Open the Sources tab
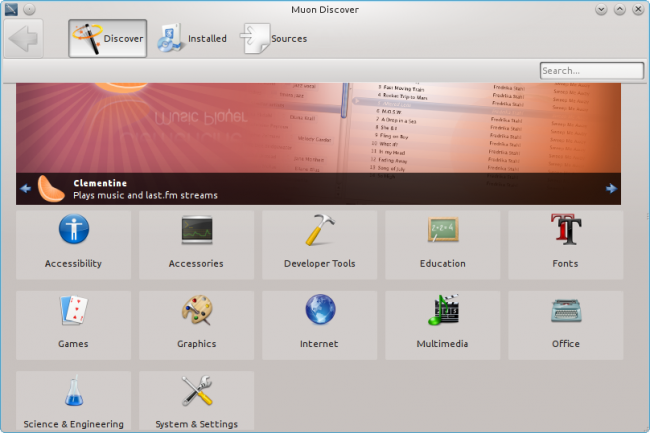The width and height of the screenshot is (650, 433). tap(274, 39)
